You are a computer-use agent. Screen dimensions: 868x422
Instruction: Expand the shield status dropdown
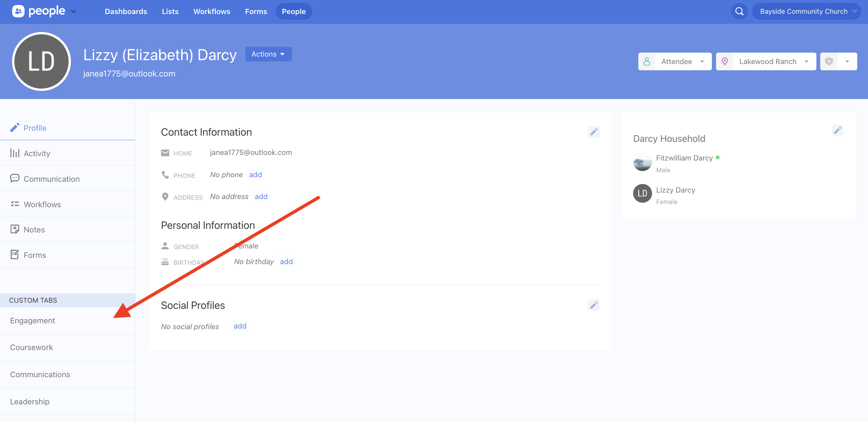[x=847, y=61]
